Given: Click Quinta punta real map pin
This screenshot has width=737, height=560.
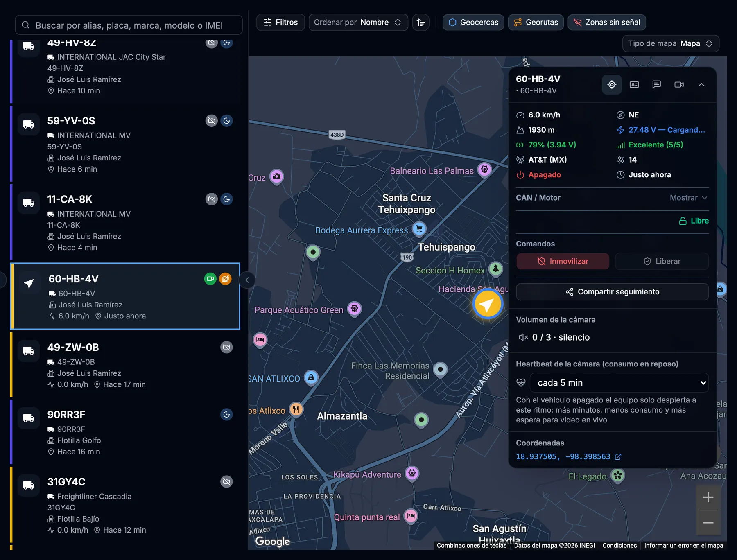Looking at the screenshot, I should [x=411, y=516].
